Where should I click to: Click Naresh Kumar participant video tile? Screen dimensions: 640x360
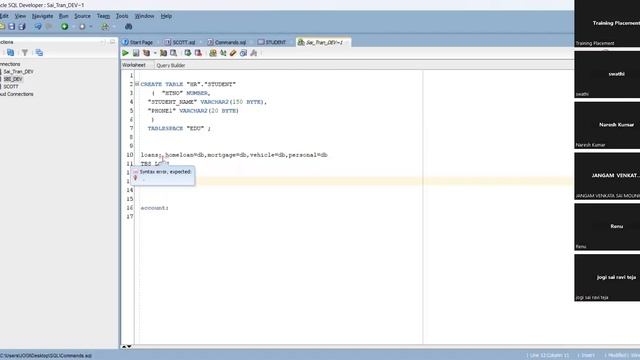pyautogui.click(x=607, y=125)
